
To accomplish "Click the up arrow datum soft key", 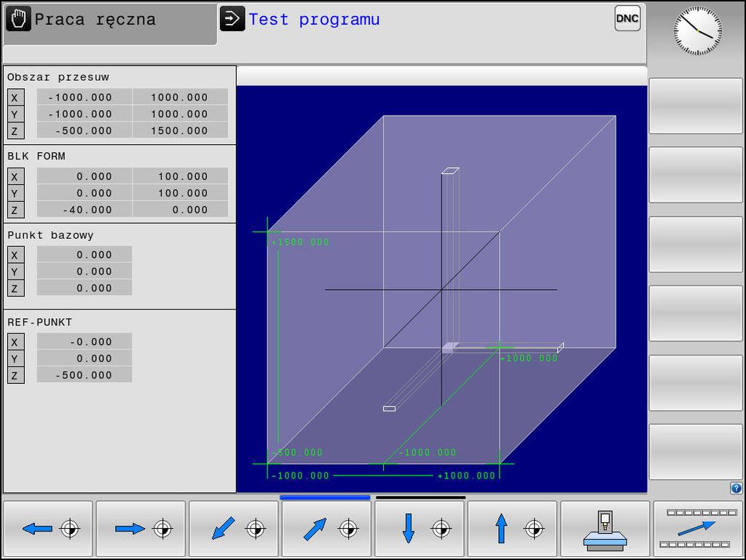I will tap(512, 528).
